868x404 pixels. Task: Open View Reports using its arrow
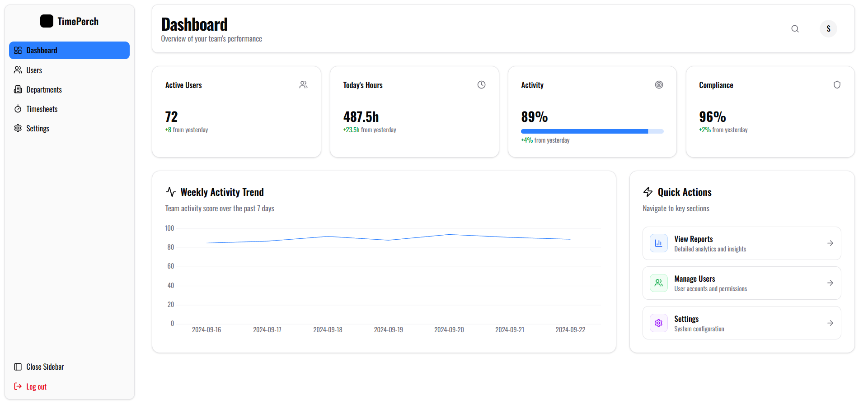(830, 243)
